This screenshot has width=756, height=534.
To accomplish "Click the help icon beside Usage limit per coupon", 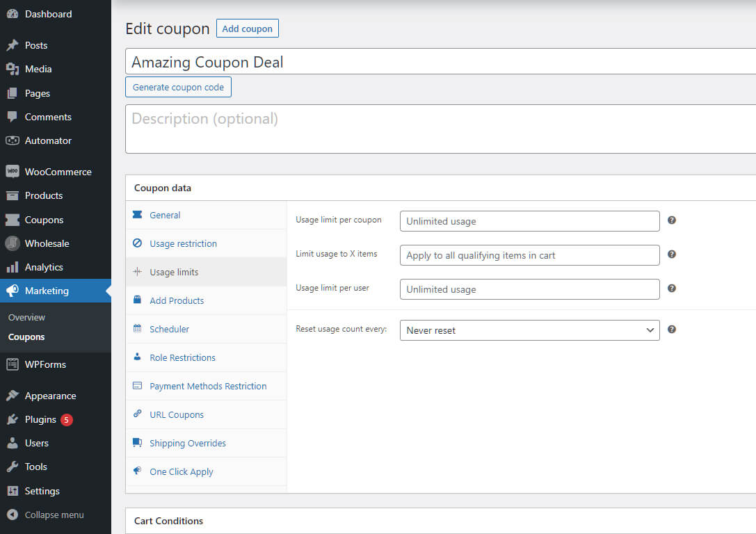I will point(672,220).
